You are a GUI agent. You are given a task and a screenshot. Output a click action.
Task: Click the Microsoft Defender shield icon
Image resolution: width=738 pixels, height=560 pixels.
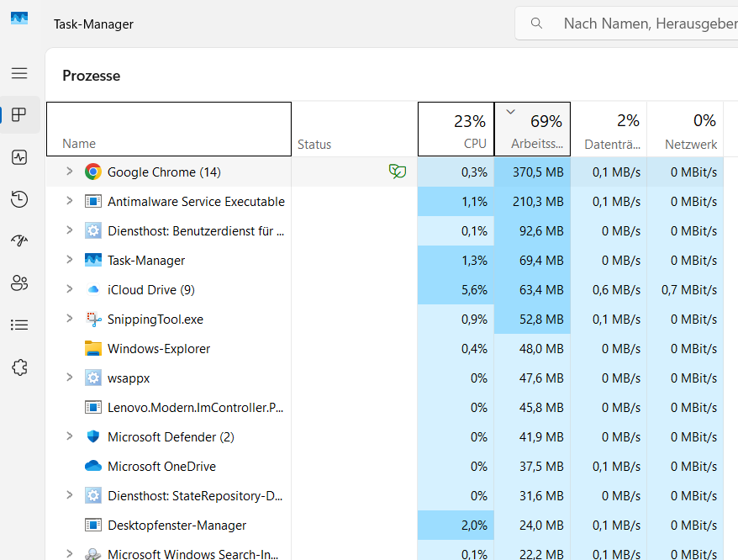coord(93,436)
